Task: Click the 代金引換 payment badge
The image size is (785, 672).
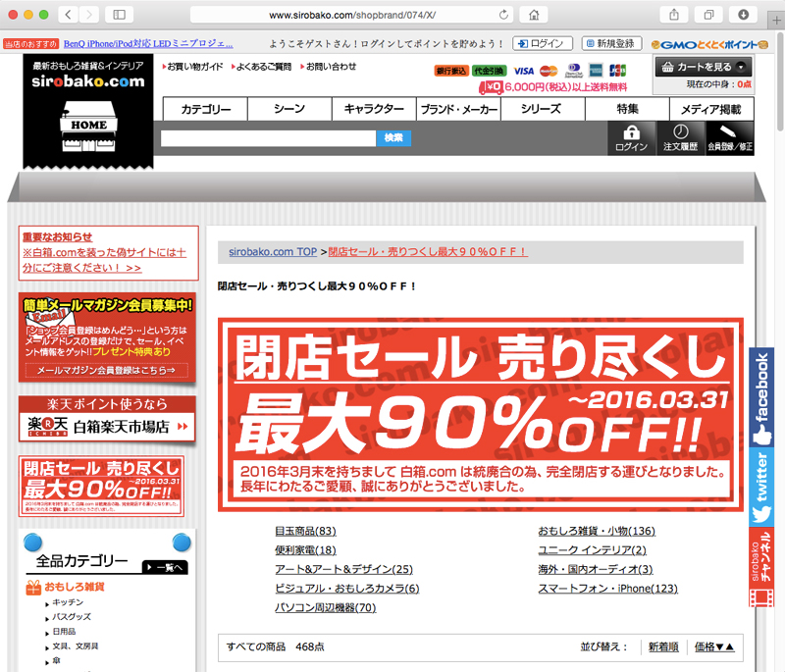Action: 489,71
